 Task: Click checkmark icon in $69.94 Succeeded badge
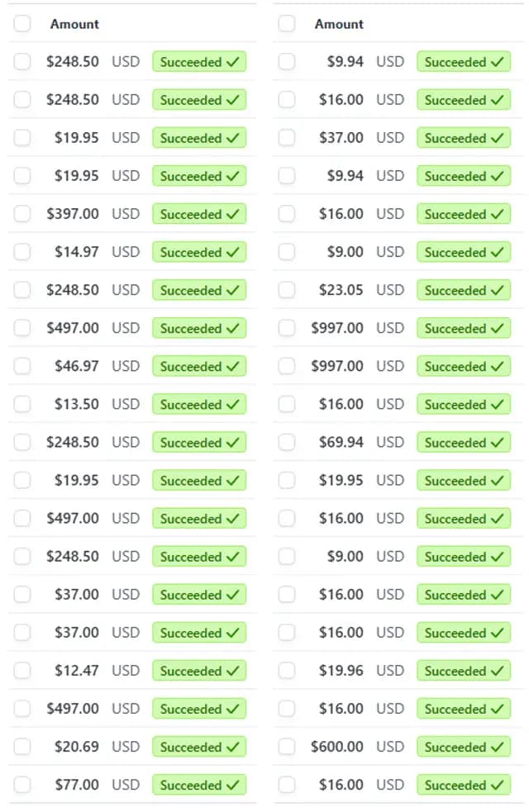coord(498,443)
